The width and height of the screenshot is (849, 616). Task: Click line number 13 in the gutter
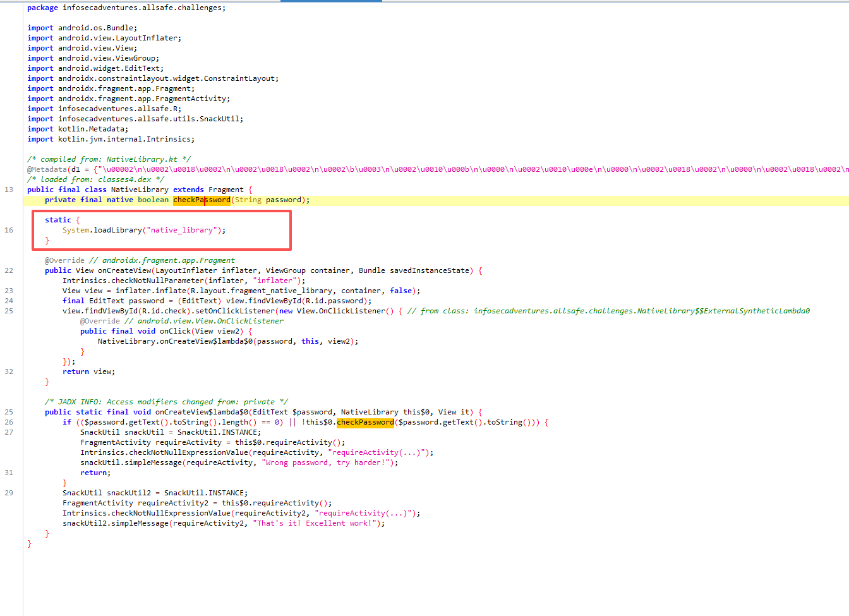(9, 190)
